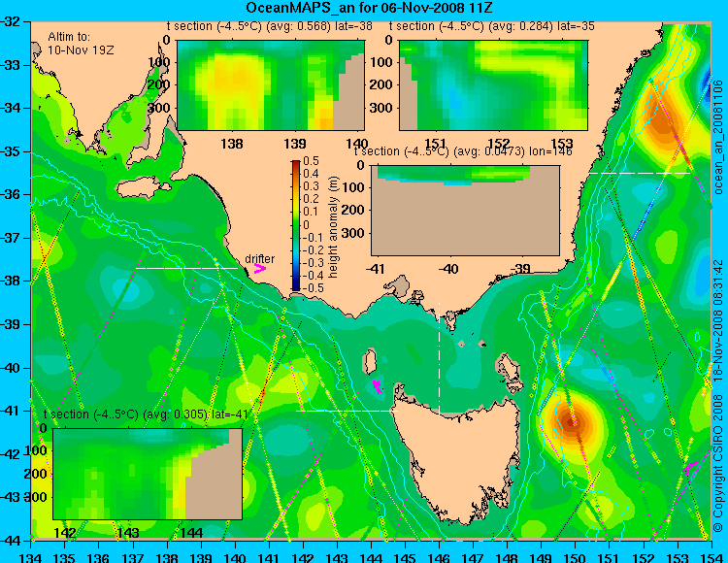This screenshot has width=728, height=563.
Task: Click the white dashed line west of Tasmania
Action: pyautogui.click(x=347, y=411)
